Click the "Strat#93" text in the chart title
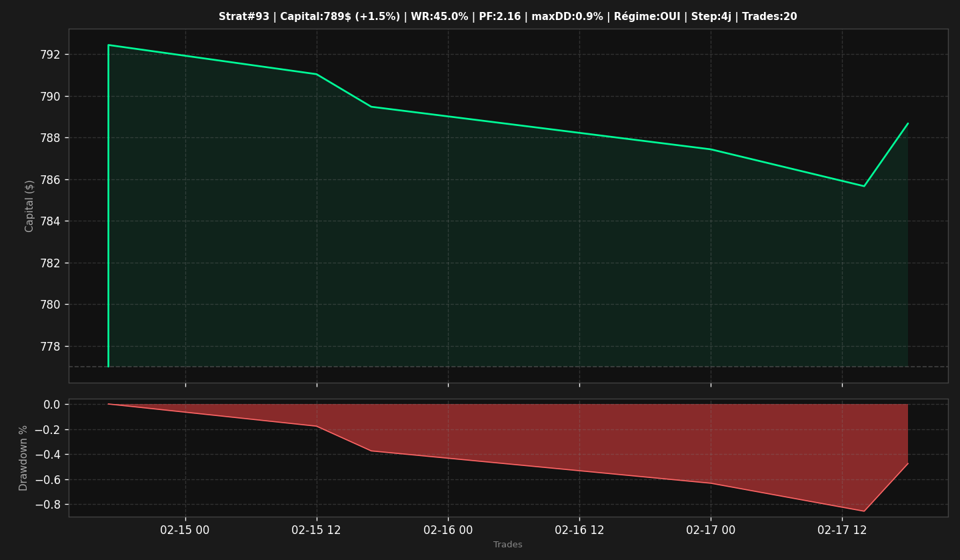 tap(243, 17)
